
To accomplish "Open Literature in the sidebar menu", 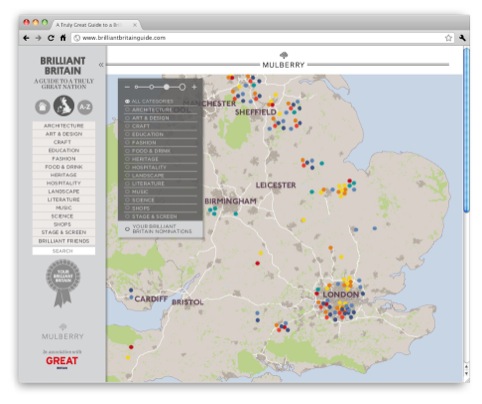I will (64, 200).
